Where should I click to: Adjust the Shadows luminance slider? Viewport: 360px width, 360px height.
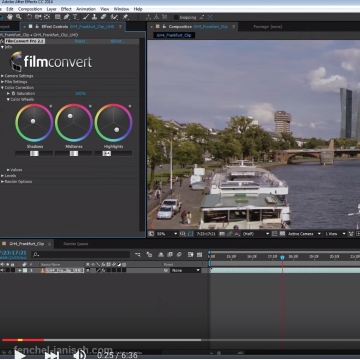(34, 153)
